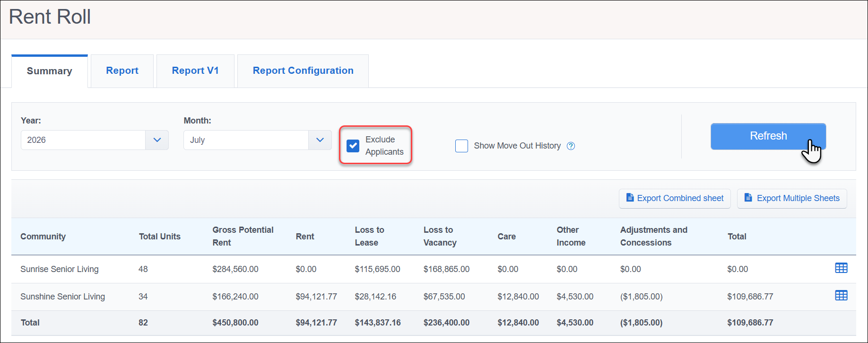Click the Loss to Vacancy column header

(x=440, y=236)
